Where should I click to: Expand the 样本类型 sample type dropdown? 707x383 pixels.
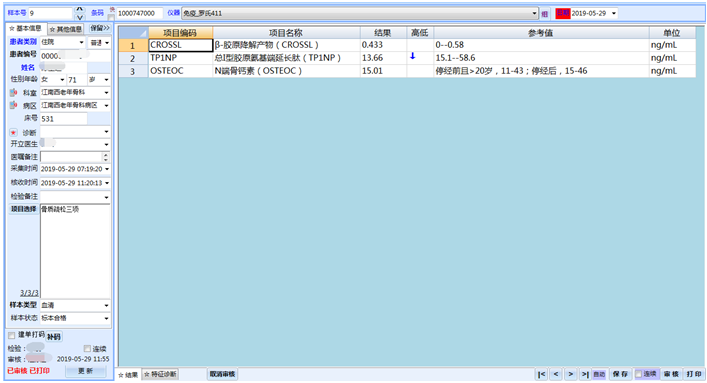pyautogui.click(x=106, y=305)
